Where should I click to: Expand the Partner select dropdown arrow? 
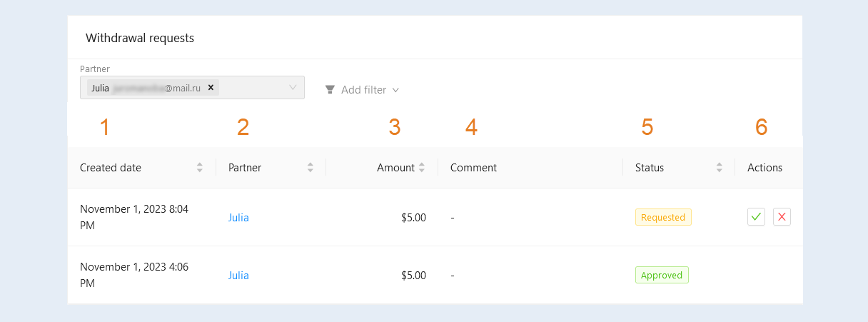tap(293, 87)
